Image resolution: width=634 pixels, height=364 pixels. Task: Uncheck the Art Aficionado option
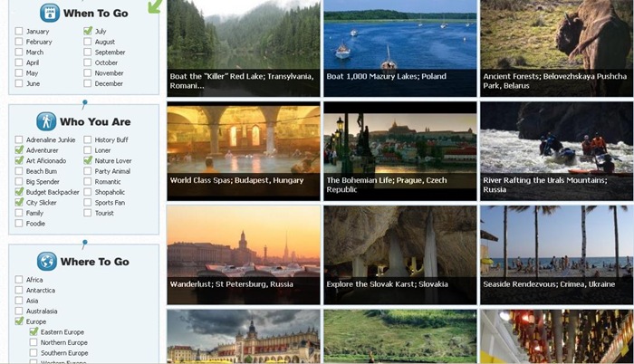19,160
